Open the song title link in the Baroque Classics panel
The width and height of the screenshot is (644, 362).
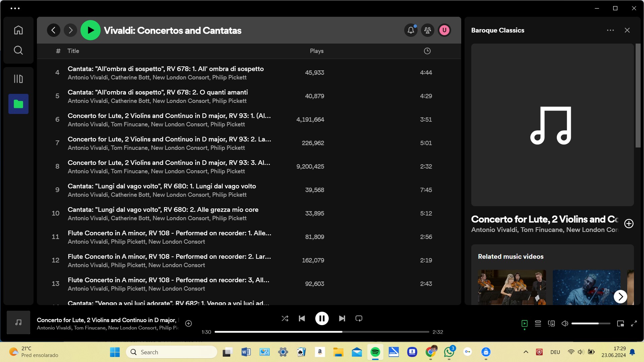point(545,219)
